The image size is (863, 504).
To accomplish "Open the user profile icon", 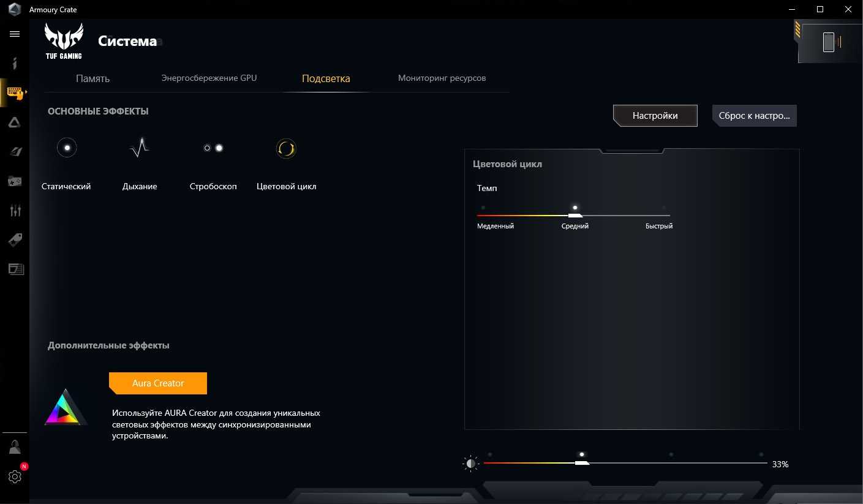I will (x=15, y=447).
